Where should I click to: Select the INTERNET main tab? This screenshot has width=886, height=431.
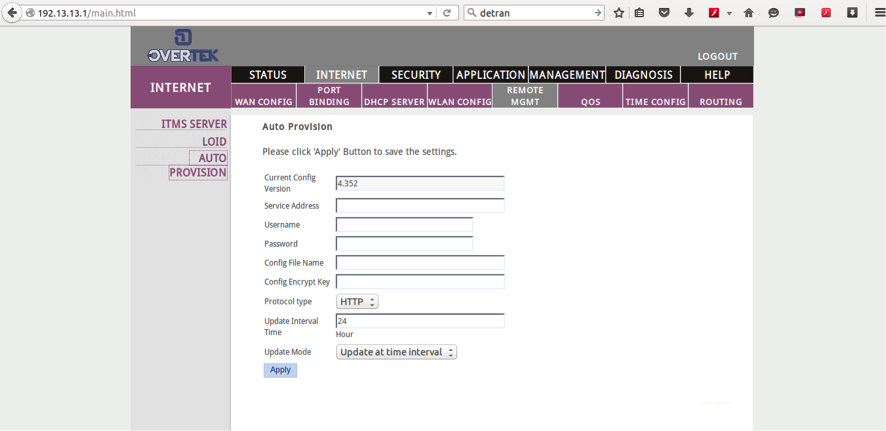click(341, 75)
